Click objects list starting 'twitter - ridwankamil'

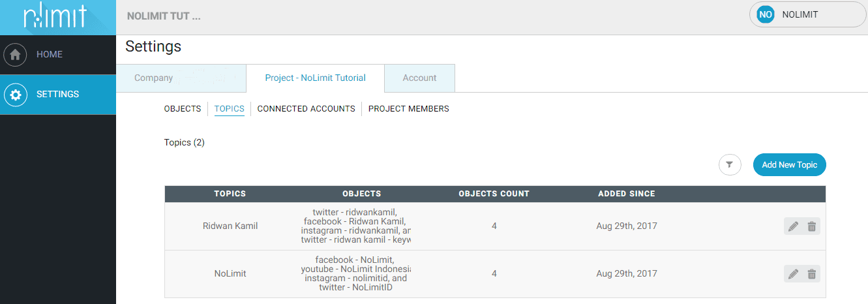(356, 226)
